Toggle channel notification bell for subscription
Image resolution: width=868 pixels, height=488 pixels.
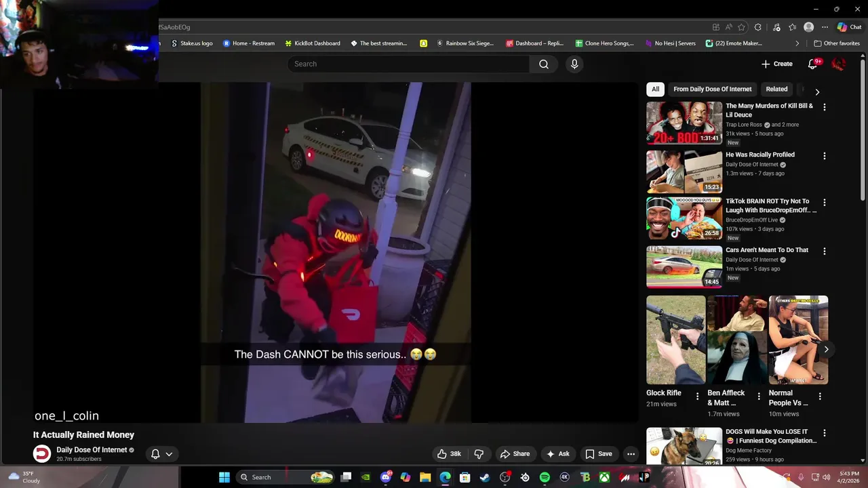tap(155, 454)
